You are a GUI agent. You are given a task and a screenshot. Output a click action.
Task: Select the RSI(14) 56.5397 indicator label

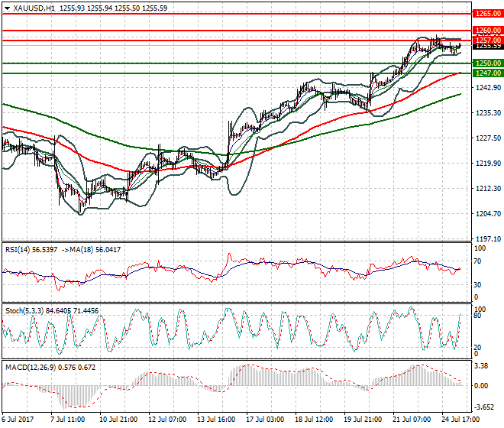pos(31,250)
